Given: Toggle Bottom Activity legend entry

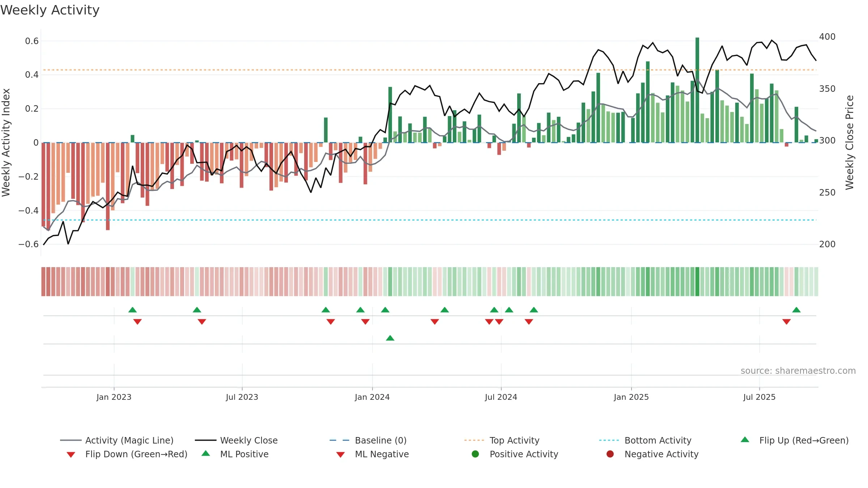Looking at the screenshot, I should coord(645,440).
